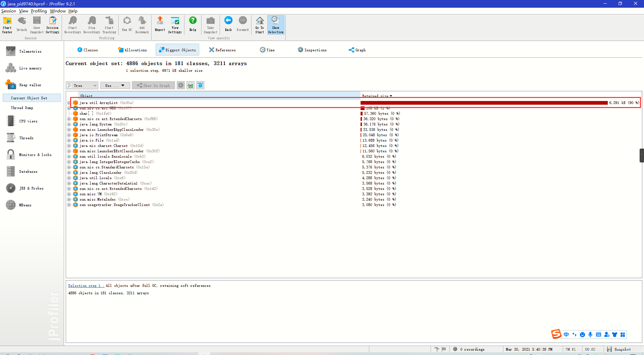Screen dimensions: 644x355
Task: Open Session Settings from the toolbar
Action: 52,25
